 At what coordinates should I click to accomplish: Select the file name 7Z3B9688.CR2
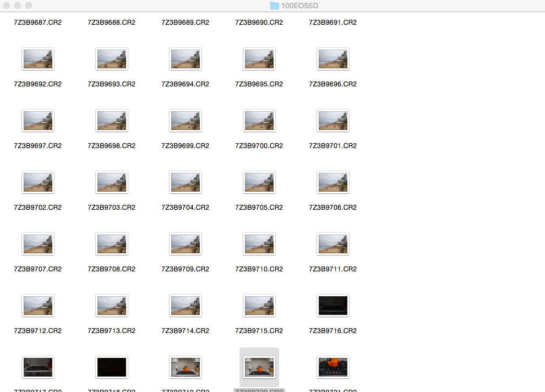(112, 22)
